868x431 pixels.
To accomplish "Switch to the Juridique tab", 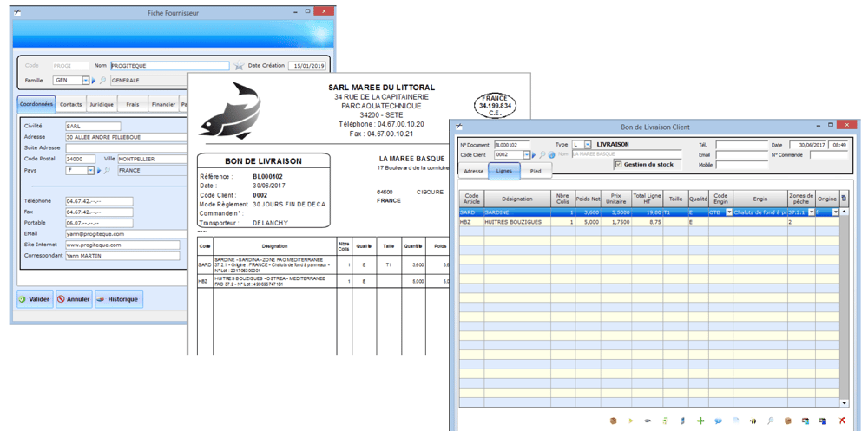I will tap(102, 104).
